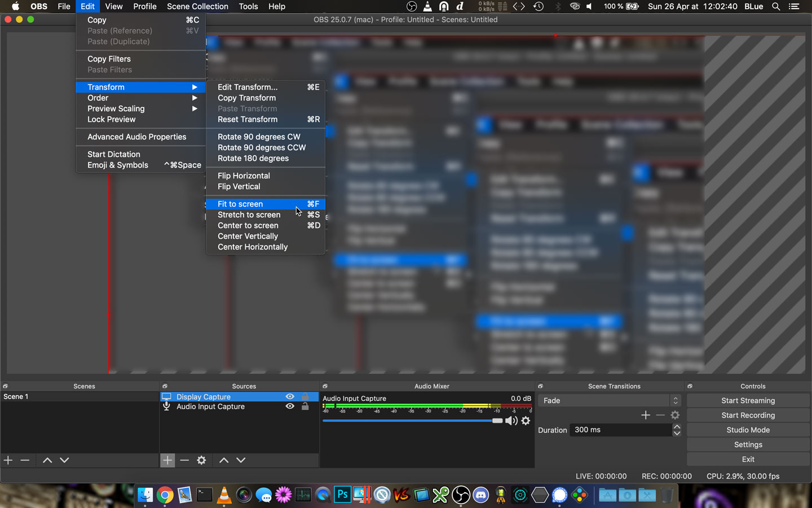Remove selected scene with minus button
The height and width of the screenshot is (508, 812).
[x=25, y=460]
